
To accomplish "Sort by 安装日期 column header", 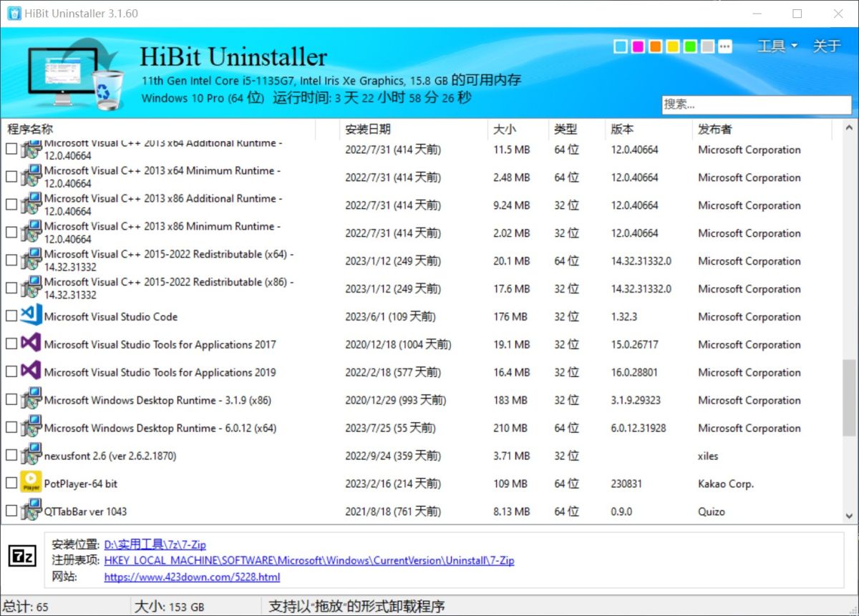I will pos(413,129).
